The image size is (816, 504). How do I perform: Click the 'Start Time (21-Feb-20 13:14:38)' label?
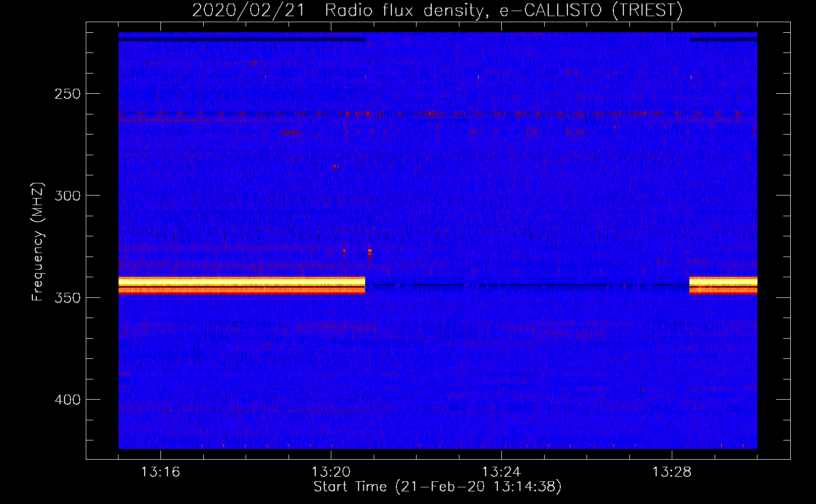pos(437,487)
